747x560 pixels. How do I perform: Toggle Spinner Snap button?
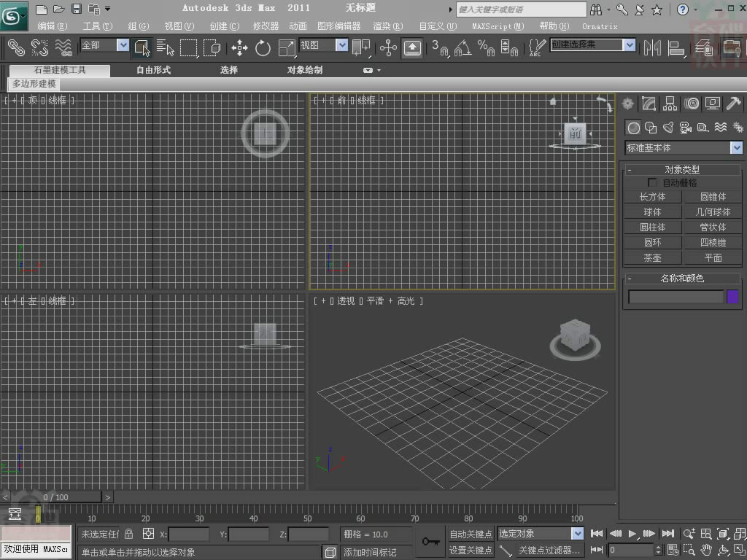508,47
